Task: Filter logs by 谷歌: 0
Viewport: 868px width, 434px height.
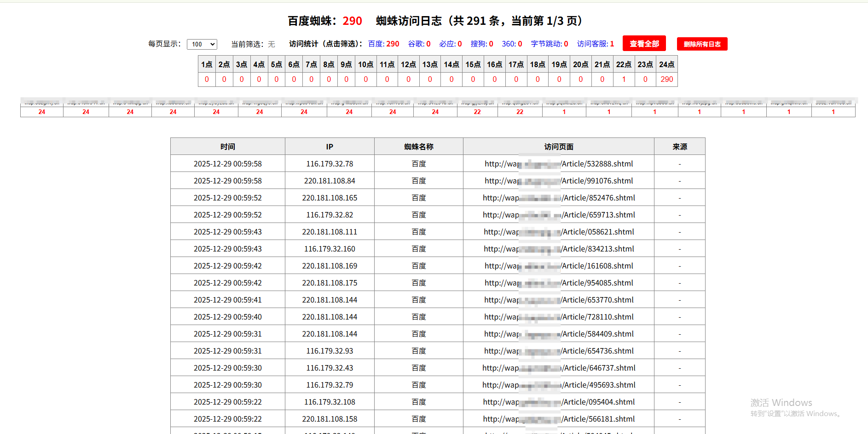Action: point(419,44)
